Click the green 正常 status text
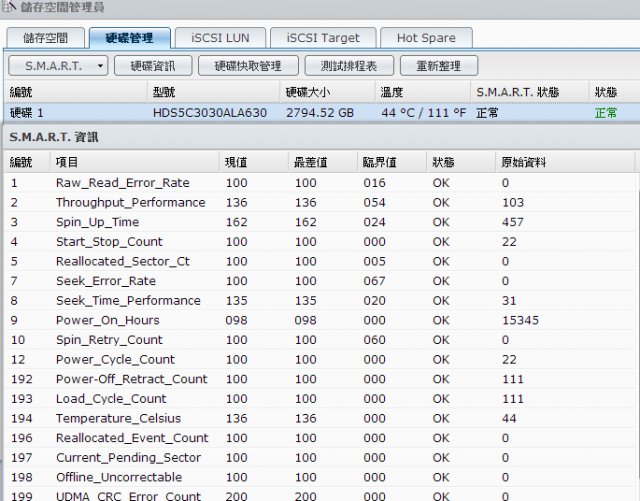Viewport: 640px width, 501px height. 606,113
